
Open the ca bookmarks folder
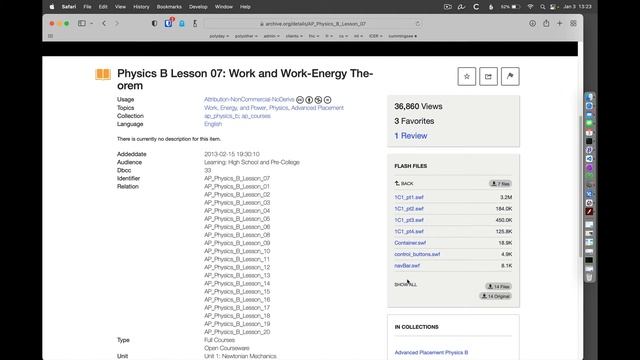[343, 36]
